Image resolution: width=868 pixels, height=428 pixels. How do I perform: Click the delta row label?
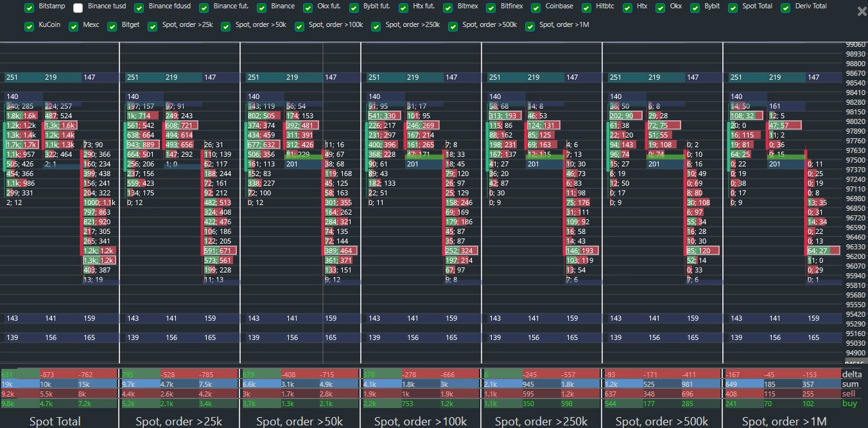[x=851, y=373]
